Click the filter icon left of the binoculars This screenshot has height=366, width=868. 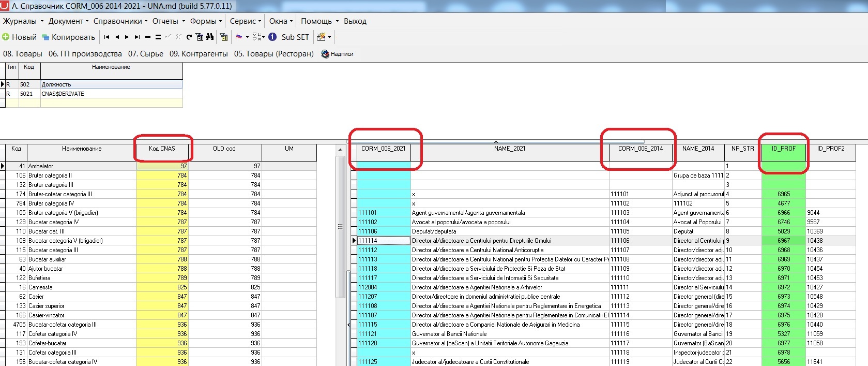tap(200, 37)
